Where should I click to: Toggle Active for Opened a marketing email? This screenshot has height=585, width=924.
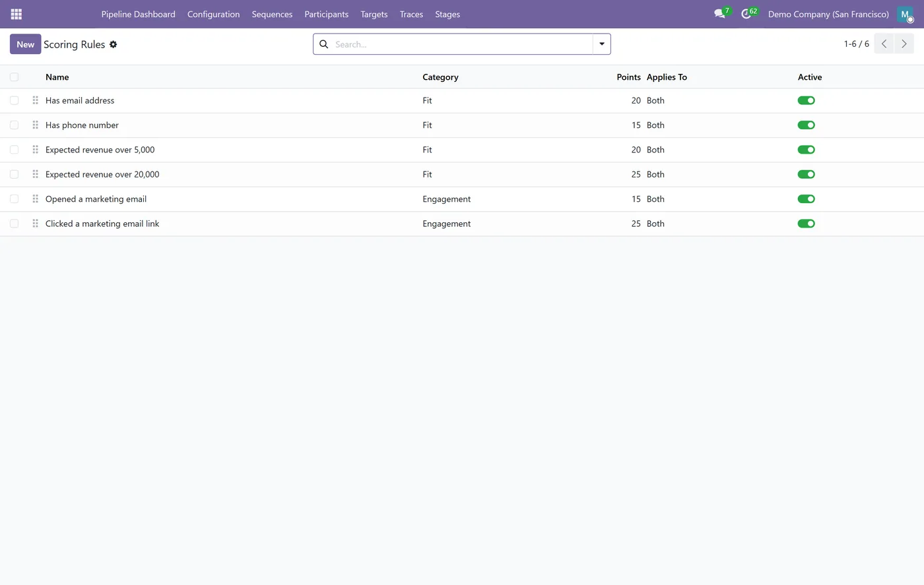[807, 199]
